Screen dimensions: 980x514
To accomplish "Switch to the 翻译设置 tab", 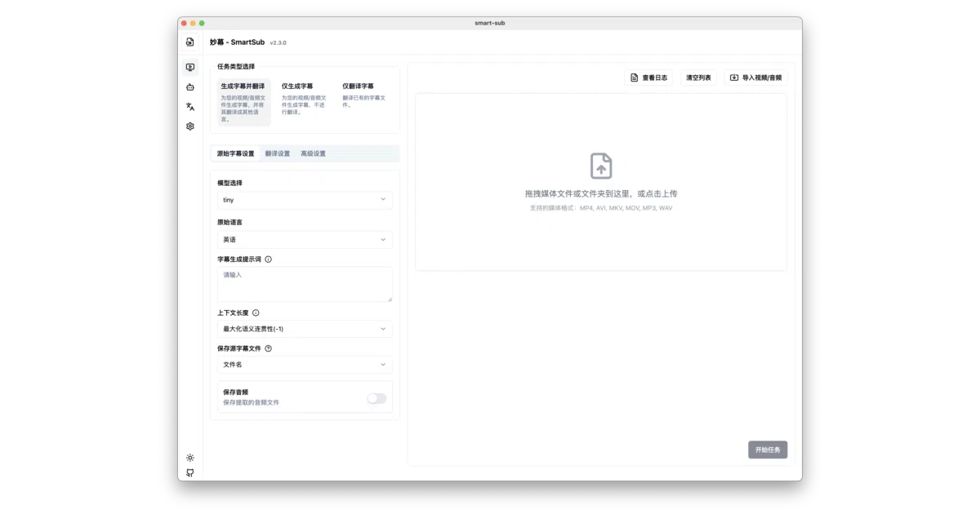I will tap(278, 153).
